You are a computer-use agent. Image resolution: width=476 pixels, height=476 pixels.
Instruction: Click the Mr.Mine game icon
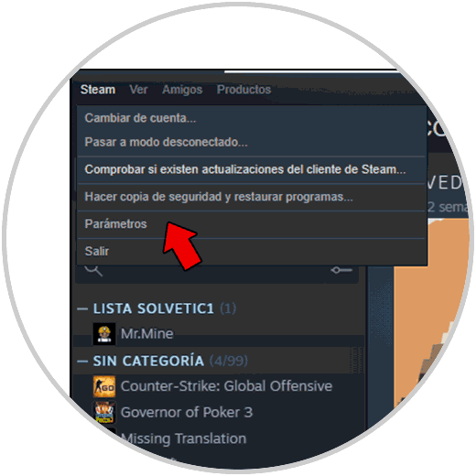(x=104, y=334)
